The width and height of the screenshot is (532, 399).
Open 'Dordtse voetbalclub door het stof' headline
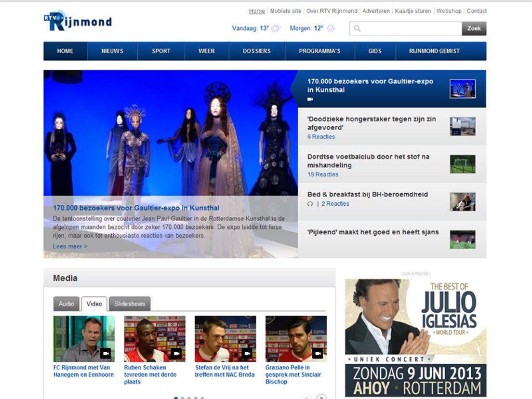click(368, 161)
